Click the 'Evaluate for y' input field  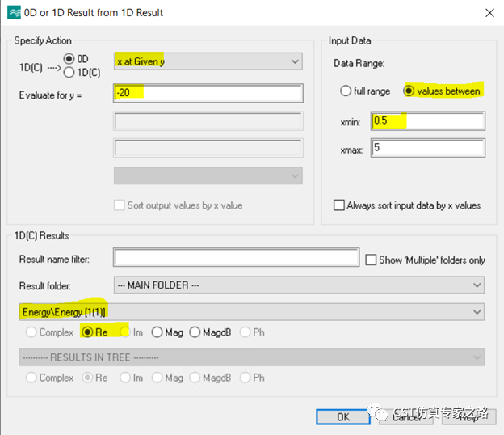(208, 93)
